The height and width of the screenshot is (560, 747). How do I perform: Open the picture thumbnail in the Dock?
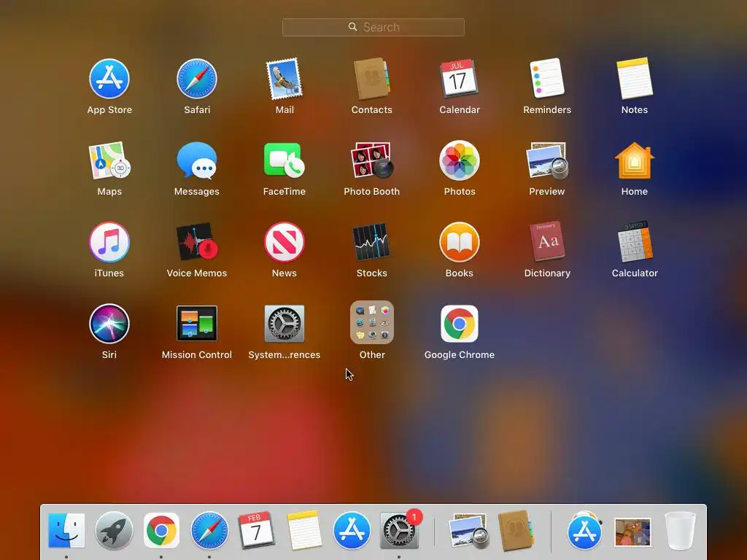pyautogui.click(x=632, y=532)
